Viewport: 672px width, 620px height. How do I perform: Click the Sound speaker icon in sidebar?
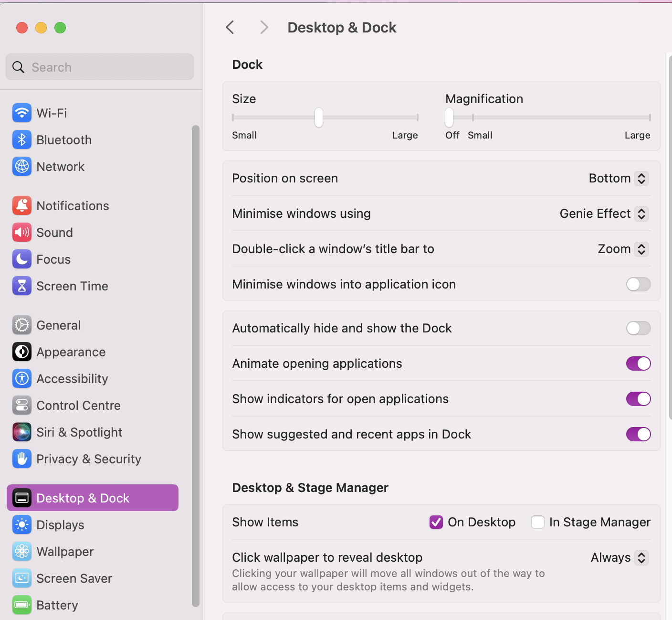[21, 233]
